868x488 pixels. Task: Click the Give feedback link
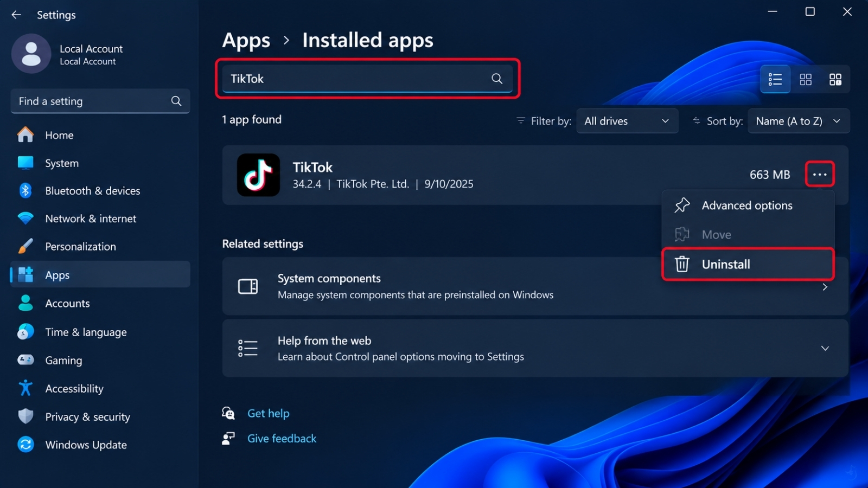282,438
